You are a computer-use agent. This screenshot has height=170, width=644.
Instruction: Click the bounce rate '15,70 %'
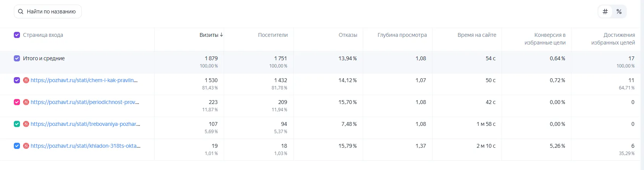(x=348, y=102)
